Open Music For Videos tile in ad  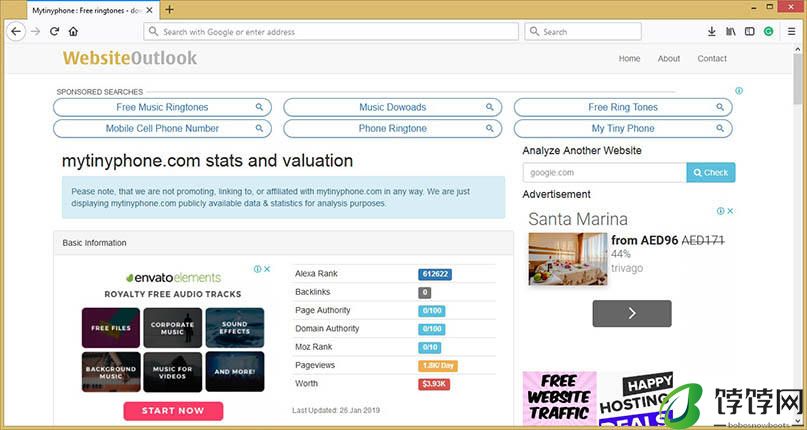(x=172, y=372)
